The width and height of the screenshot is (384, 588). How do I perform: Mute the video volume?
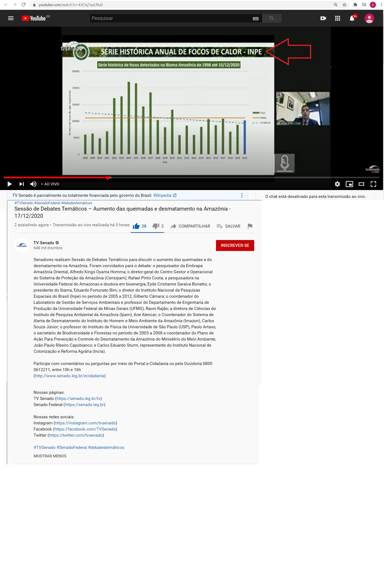tap(33, 184)
